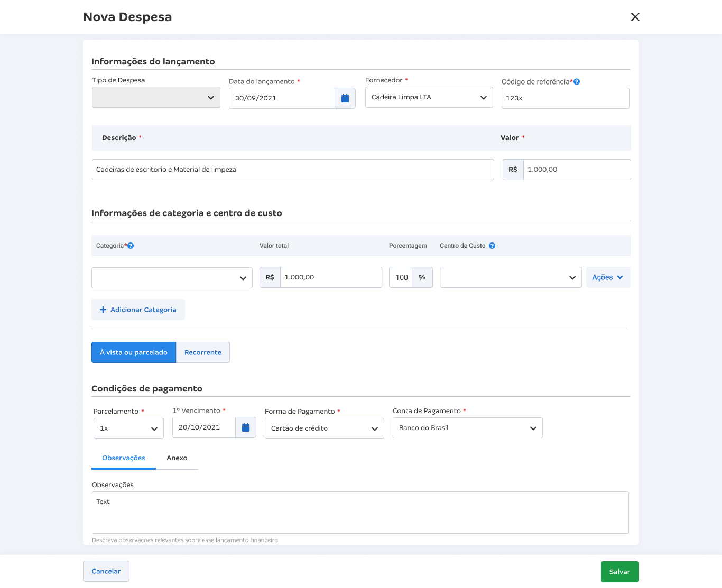Open the empty Categoria dropdown
Screen dimensions: 722x588
tap(172, 278)
